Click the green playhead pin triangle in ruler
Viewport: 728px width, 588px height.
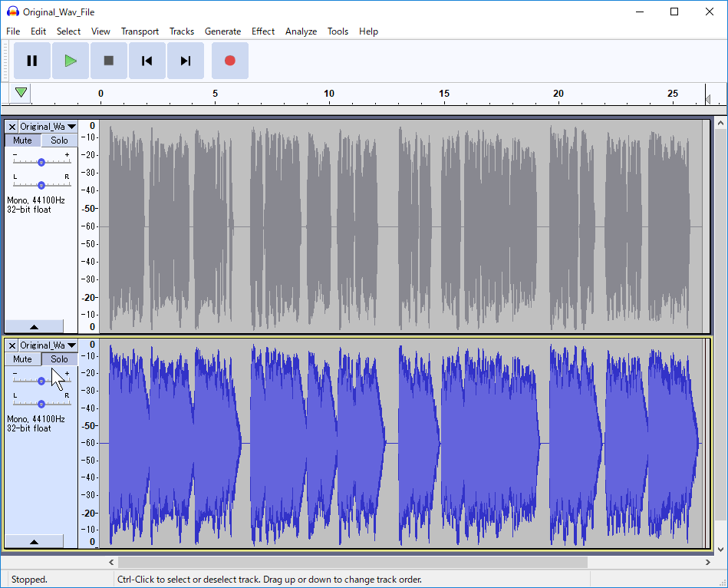(21, 92)
